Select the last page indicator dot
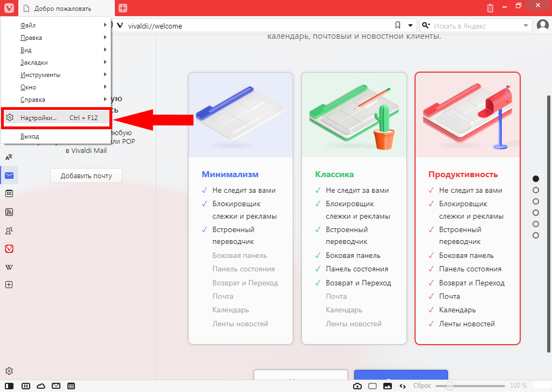The height and width of the screenshot is (392, 552). [535, 235]
